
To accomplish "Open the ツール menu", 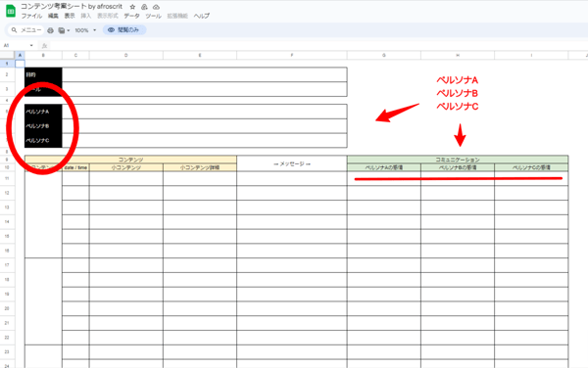I will (154, 16).
